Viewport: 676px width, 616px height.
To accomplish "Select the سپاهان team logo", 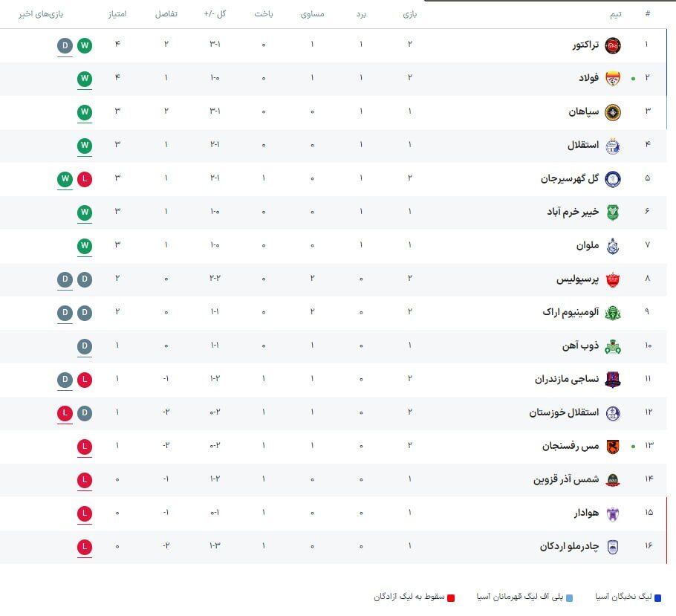I will [x=614, y=112].
